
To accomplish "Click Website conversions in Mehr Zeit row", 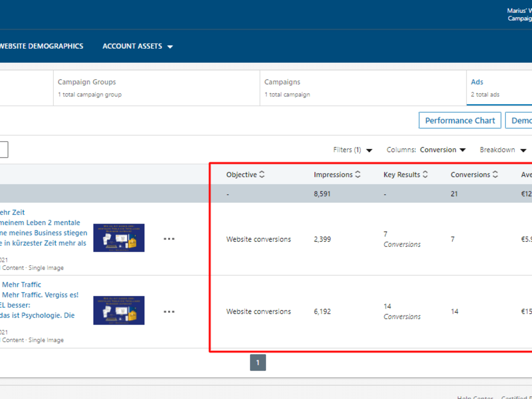I will tap(259, 239).
